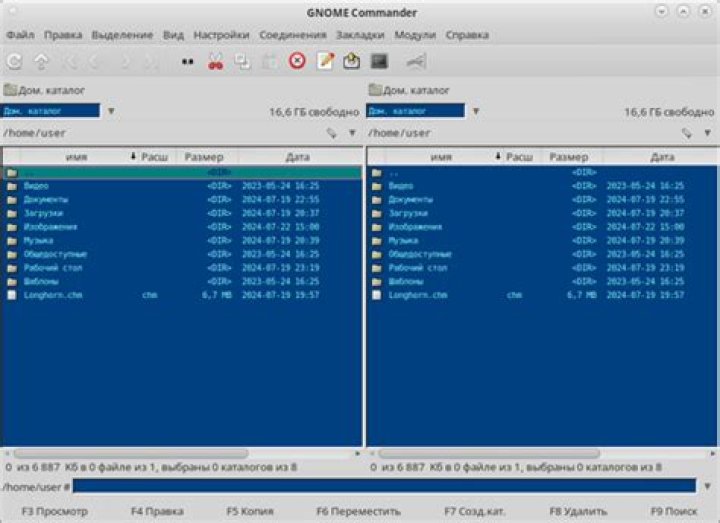The height and width of the screenshot is (523, 720).
Task: Click the left panel horizontal scrollbar
Action: tap(131, 453)
